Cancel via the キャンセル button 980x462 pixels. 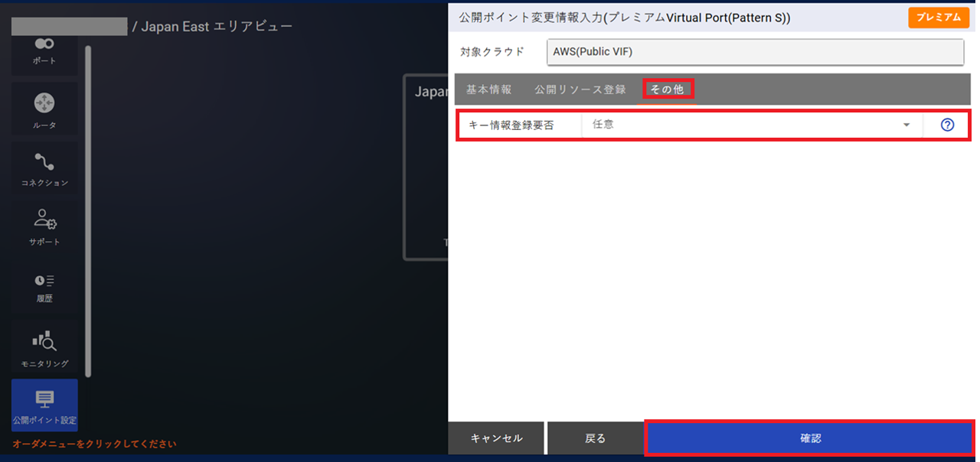coord(496,438)
